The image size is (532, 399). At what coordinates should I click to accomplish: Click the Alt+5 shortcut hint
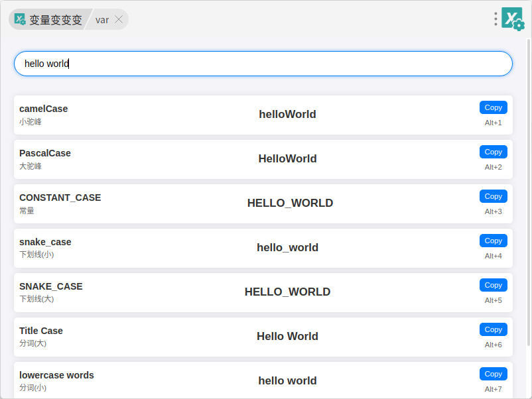pos(493,300)
